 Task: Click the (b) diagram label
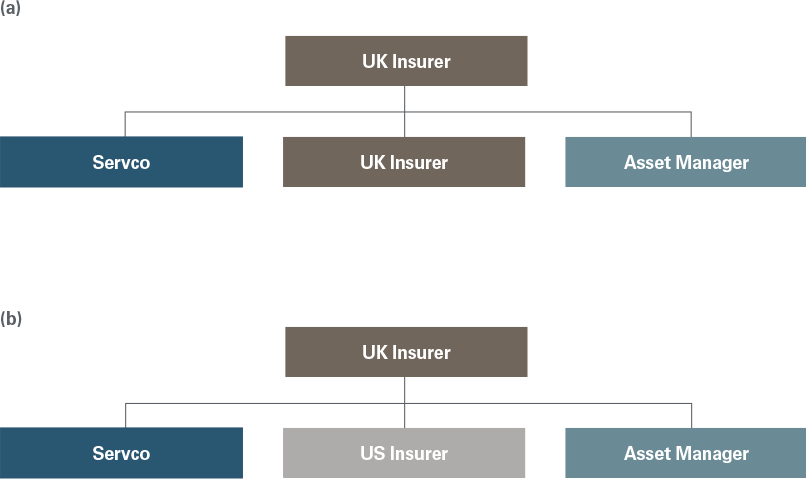pos(11,319)
